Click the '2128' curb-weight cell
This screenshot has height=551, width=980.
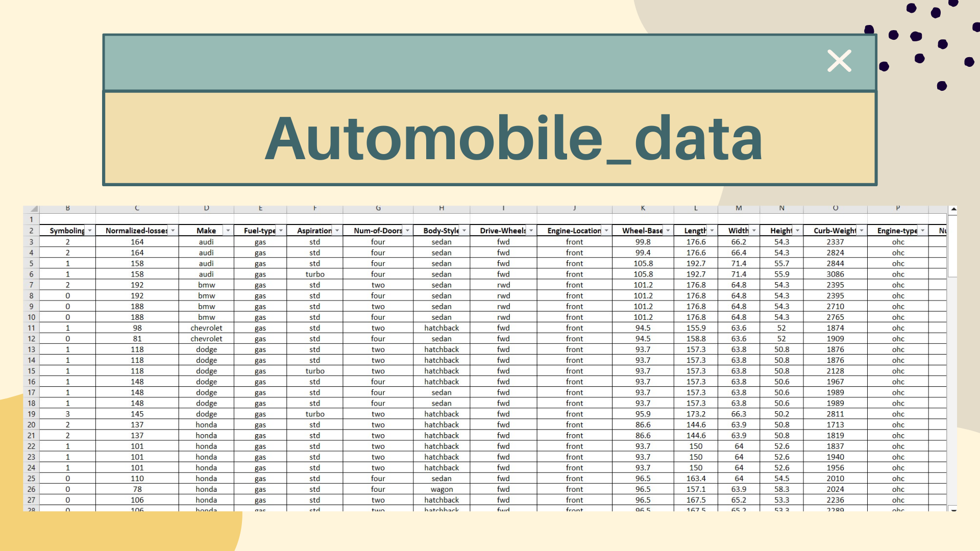(x=836, y=371)
